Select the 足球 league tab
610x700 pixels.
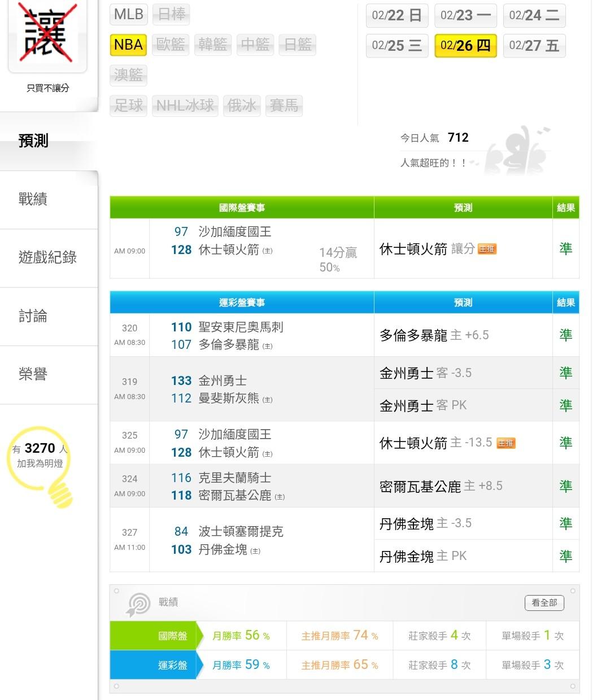point(129,106)
